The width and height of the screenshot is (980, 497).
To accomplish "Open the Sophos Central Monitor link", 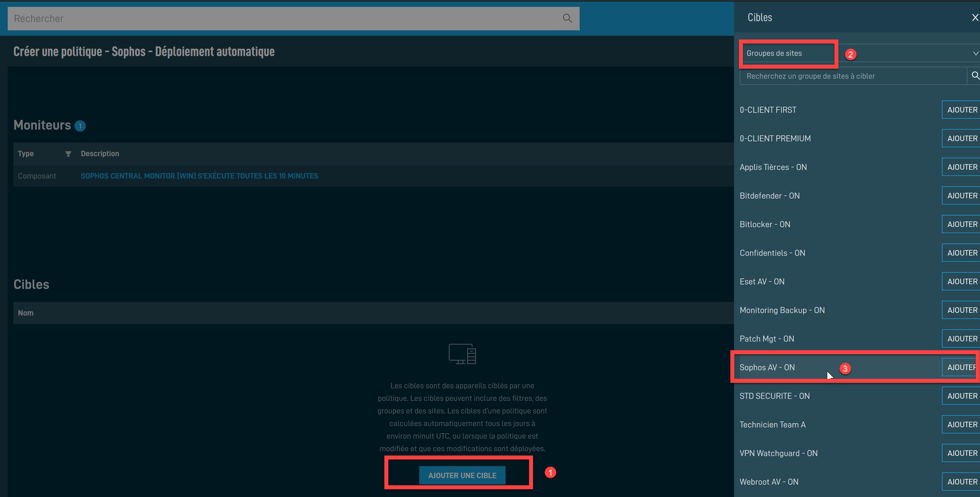I will tap(199, 176).
